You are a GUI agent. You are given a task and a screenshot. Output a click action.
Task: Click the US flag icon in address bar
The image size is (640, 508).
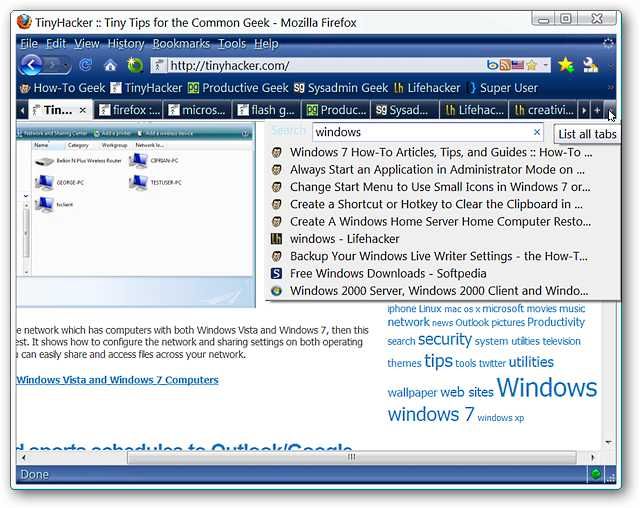click(x=518, y=65)
